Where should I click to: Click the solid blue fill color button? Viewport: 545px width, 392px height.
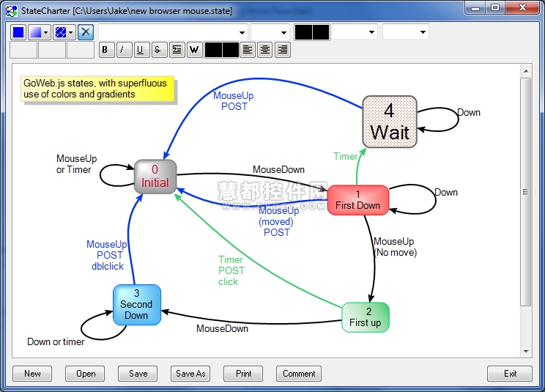click(18, 32)
